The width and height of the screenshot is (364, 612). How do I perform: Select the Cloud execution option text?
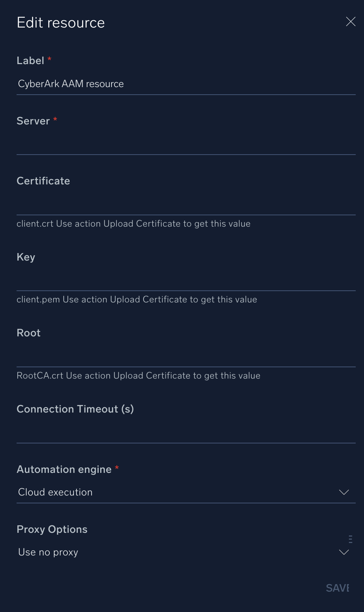click(x=55, y=492)
